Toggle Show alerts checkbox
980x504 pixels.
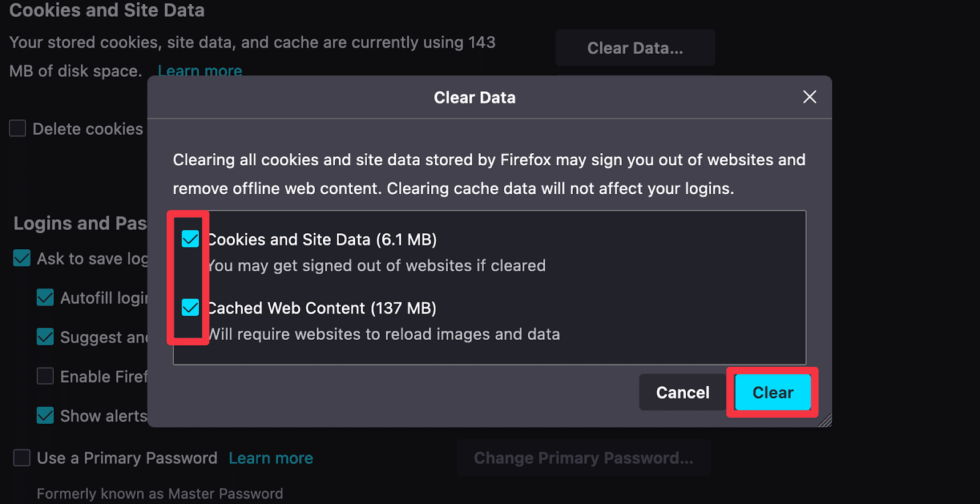45,415
